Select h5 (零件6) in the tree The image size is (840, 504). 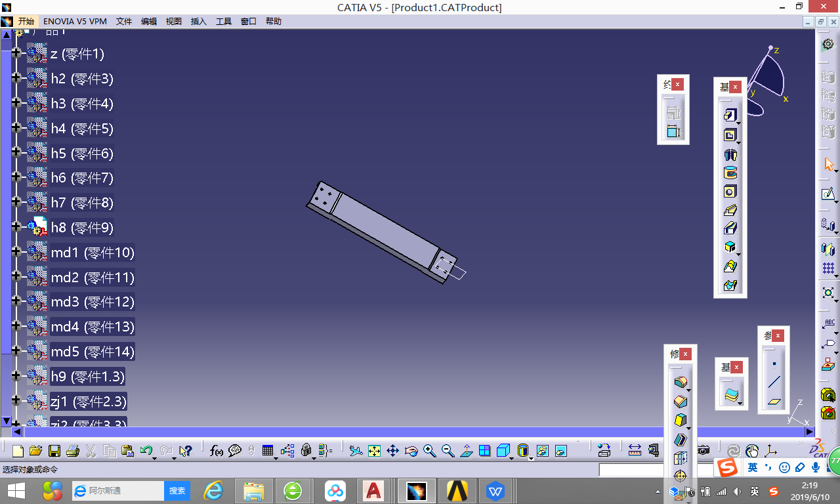click(82, 154)
